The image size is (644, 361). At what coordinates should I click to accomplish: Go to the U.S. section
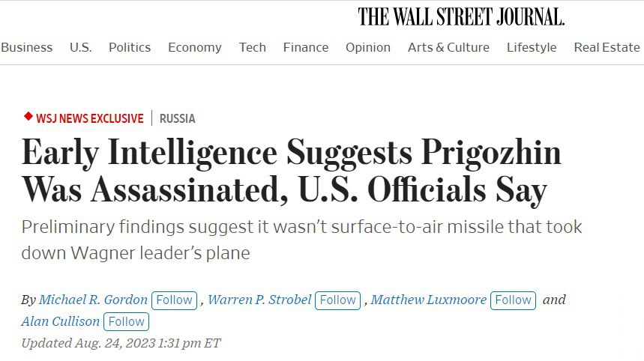[80, 47]
